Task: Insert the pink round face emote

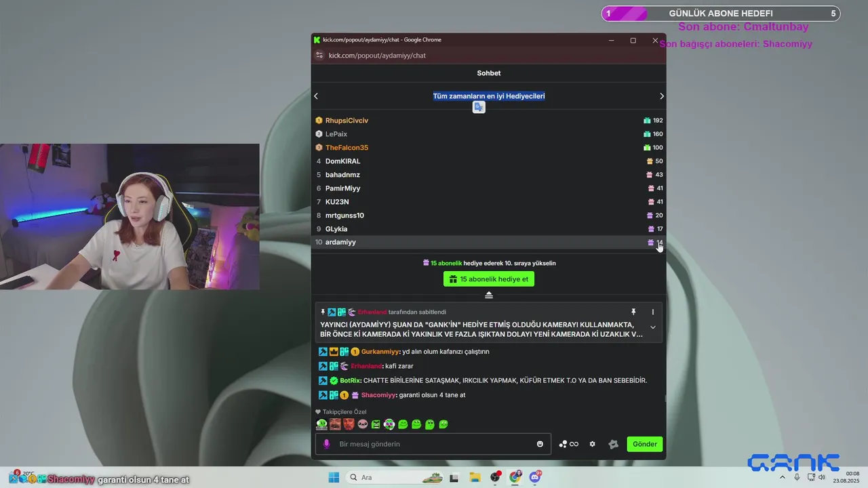Action: 362,424
